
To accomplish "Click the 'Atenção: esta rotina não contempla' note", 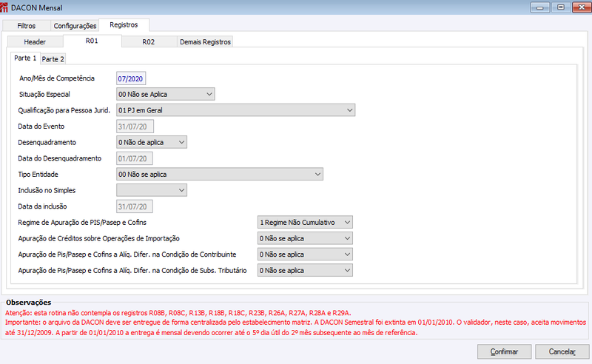I will pyautogui.click(x=178, y=313).
